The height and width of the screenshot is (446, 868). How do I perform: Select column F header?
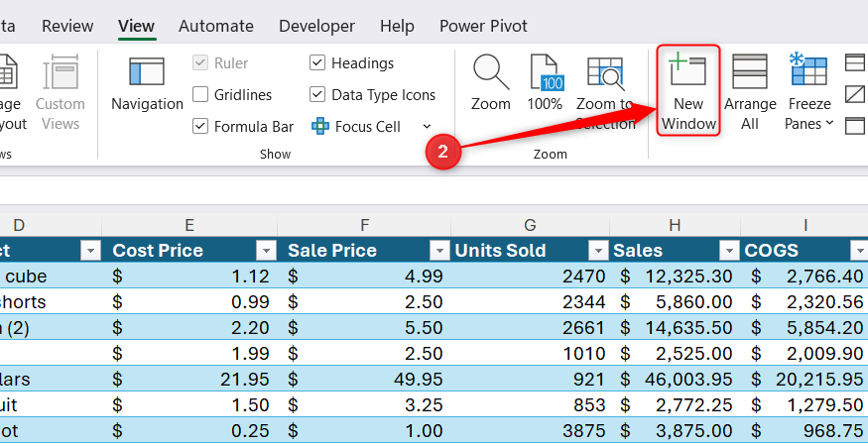[x=364, y=225]
